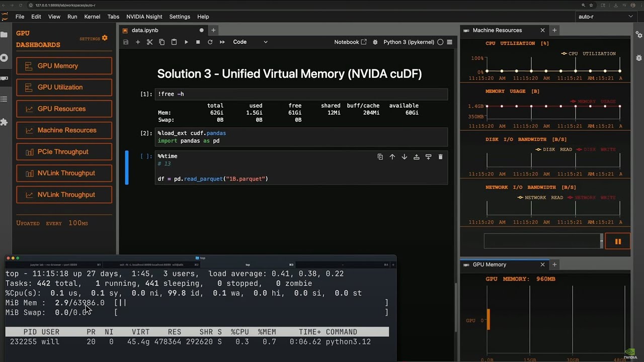Click the !free -h code cell
The width and height of the screenshot is (644, 362).
click(x=301, y=94)
